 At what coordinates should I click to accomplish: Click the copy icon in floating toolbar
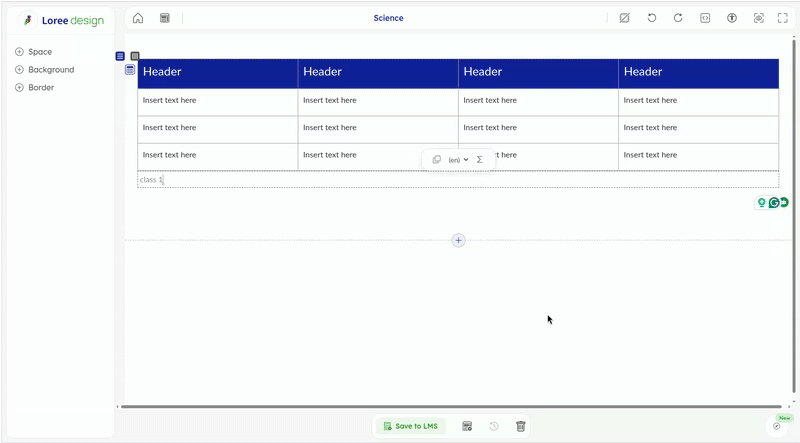pos(437,160)
